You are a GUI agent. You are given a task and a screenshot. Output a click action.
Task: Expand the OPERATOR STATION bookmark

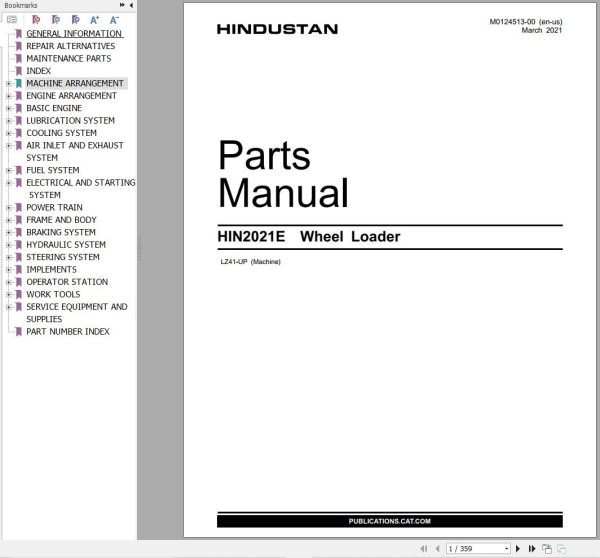coord(8,282)
